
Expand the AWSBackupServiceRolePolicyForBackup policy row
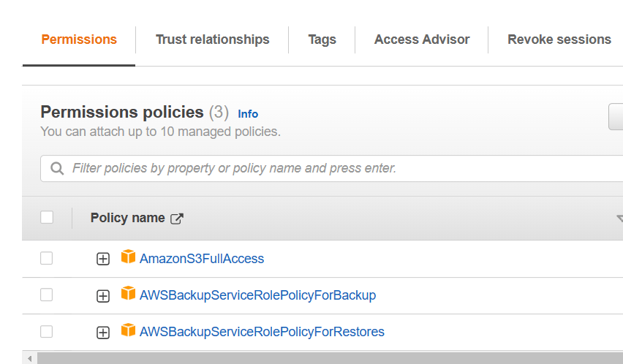(103, 296)
